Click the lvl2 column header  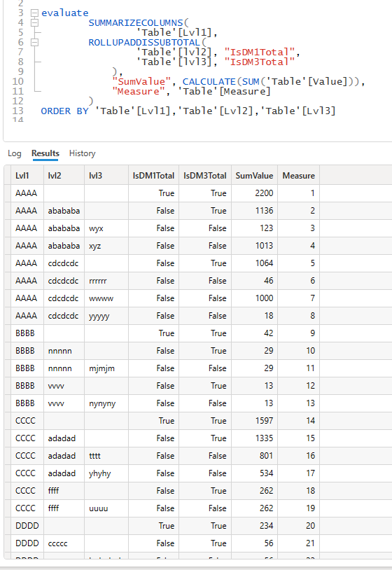tap(64, 176)
